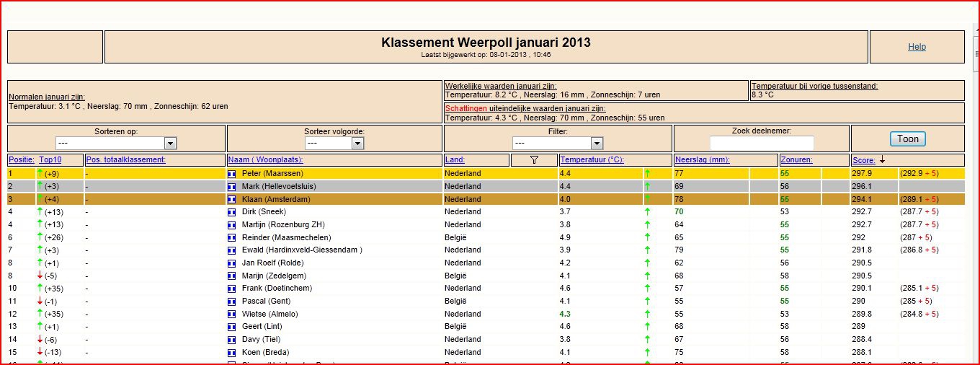
Task: Sort by Score column header
Action: tap(863, 160)
